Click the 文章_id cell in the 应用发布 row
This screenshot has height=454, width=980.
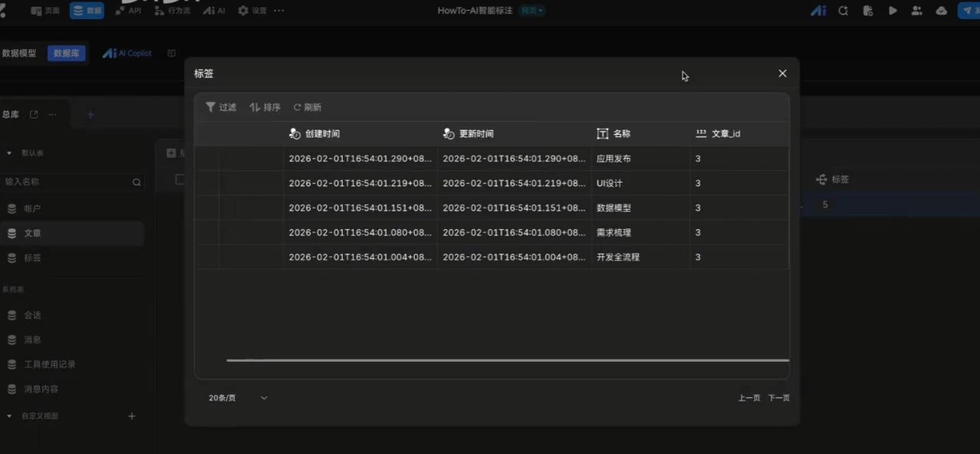pos(739,158)
